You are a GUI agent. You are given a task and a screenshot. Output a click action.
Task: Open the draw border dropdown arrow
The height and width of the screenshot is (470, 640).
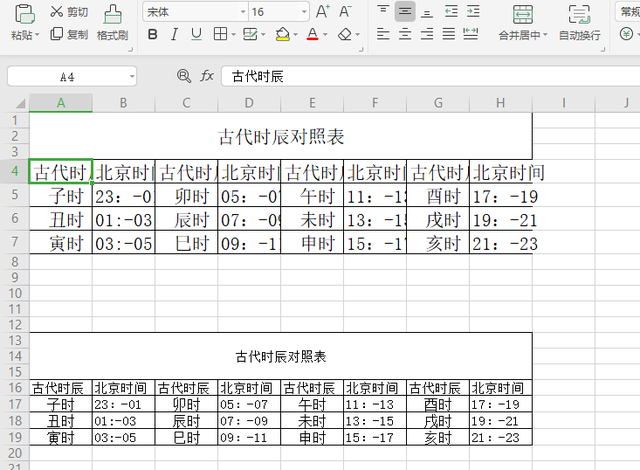(263, 35)
